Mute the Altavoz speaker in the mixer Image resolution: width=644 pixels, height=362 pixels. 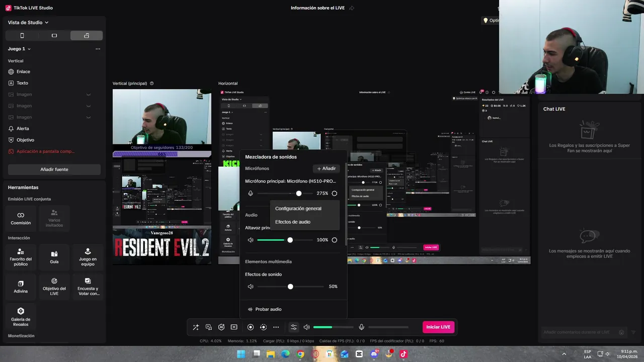click(251, 240)
